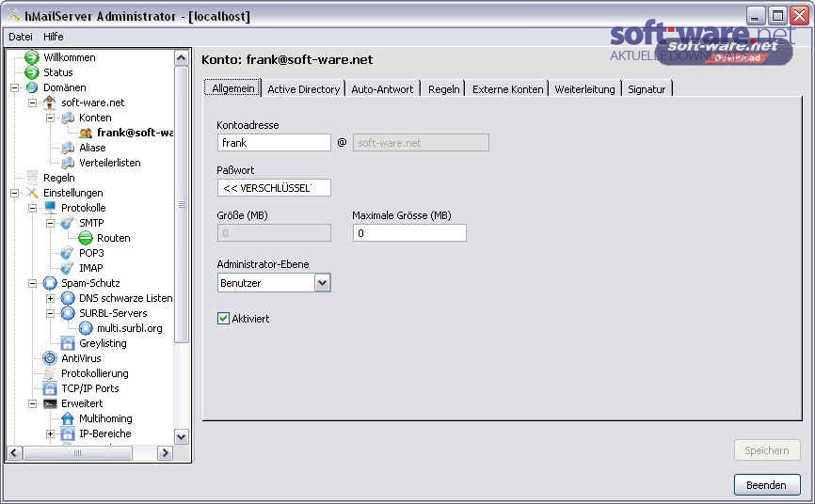This screenshot has height=504, width=815.
Task: Collapse the Domänen tree node
Action: (x=14, y=87)
